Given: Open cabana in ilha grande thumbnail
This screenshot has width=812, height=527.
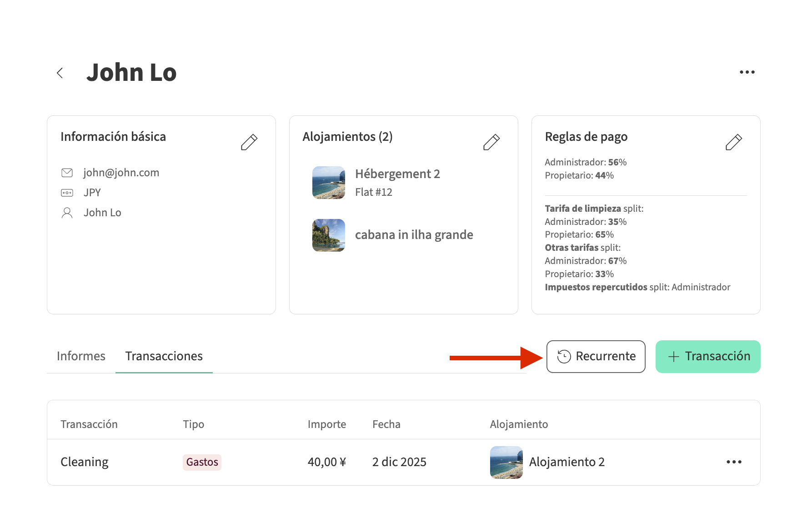Looking at the screenshot, I should (x=328, y=235).
